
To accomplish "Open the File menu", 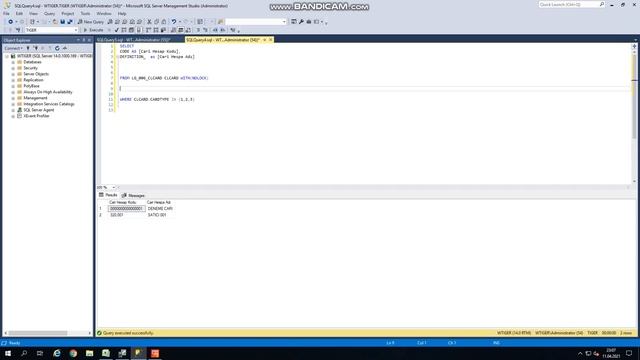I will 6,13.
